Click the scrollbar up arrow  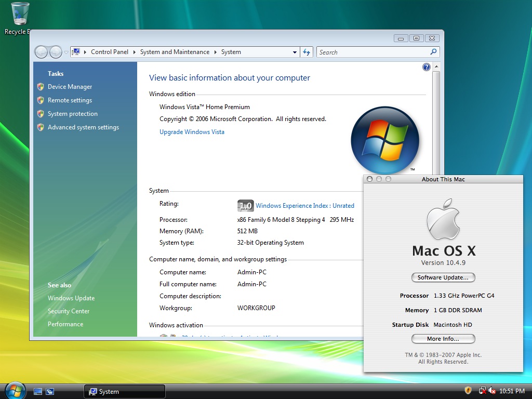pyautogui.click(x=436, y=66)
